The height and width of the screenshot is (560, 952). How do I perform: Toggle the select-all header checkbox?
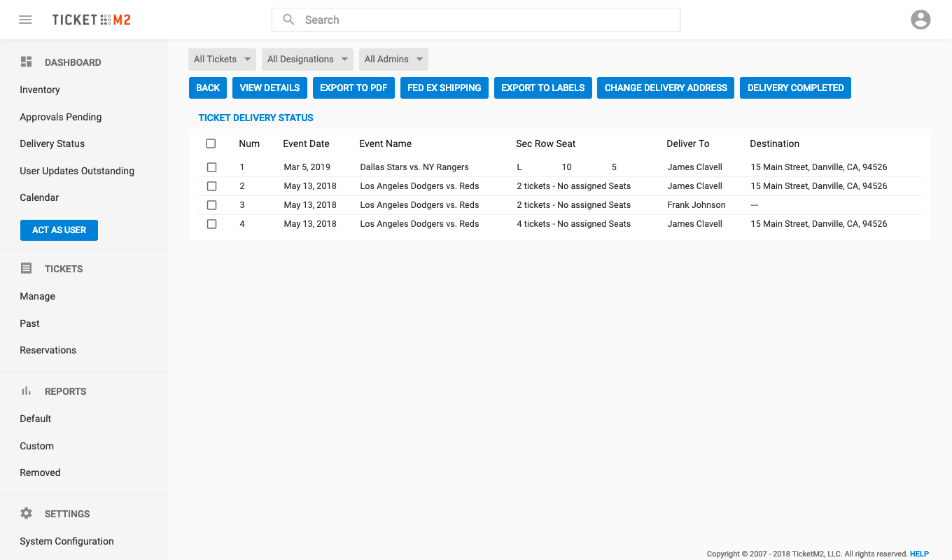tap(211, 143)
